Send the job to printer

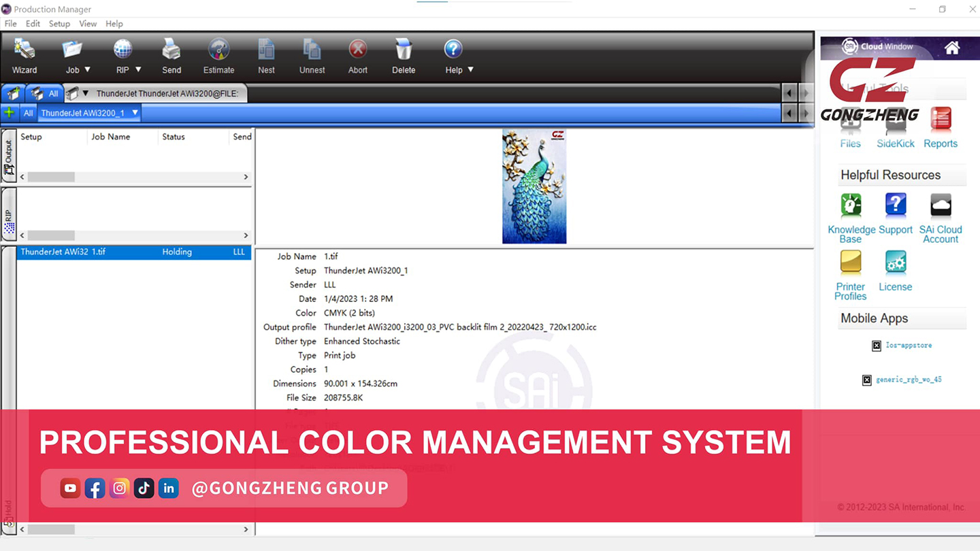pyautogui.click(x=171, y=56)
